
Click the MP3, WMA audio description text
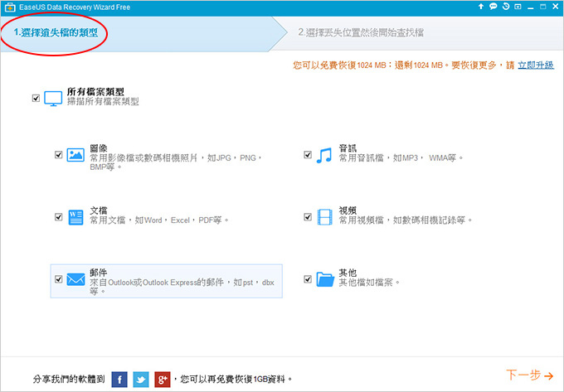pyautogui.click(x=401, y=158)
